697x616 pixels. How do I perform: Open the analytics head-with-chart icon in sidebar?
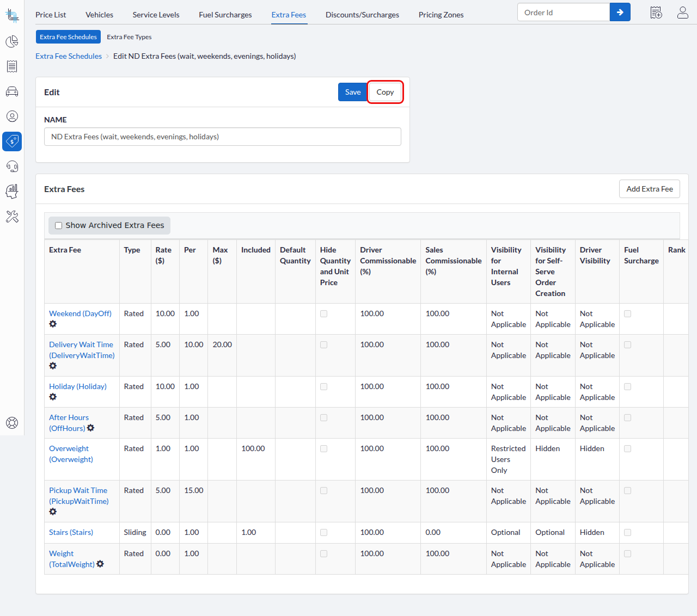click(12, 192)
